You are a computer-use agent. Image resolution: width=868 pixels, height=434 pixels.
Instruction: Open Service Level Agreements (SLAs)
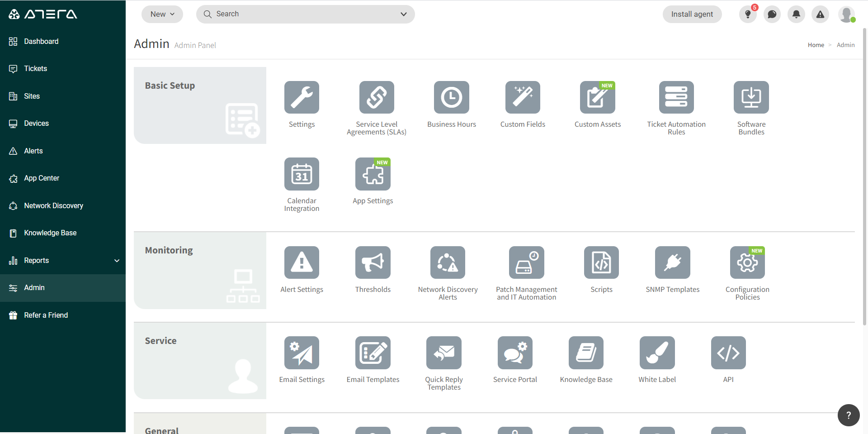click(x=377, y=97)
